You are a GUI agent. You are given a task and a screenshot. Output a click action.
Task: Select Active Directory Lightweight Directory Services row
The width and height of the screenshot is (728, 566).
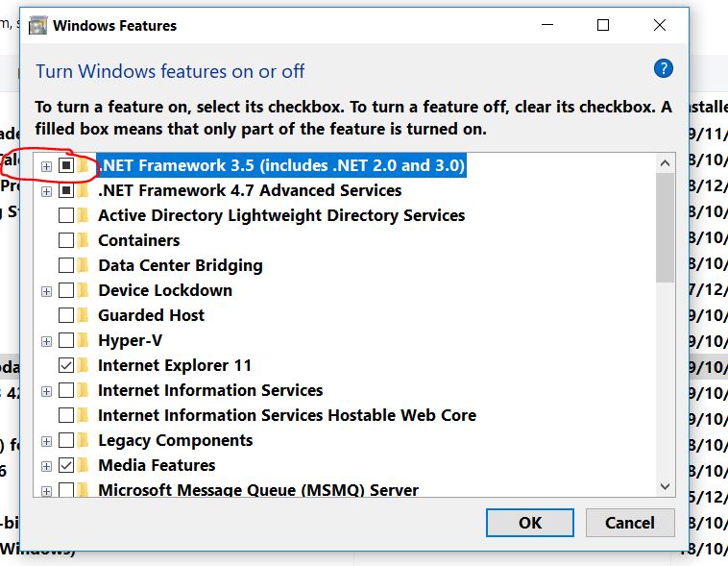click(x=281, y=215)
